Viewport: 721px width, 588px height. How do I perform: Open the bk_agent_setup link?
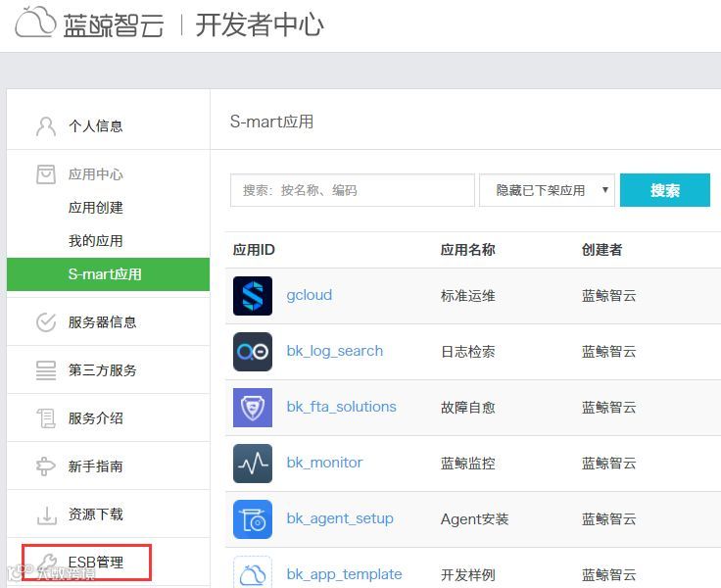tap(340, 518)
